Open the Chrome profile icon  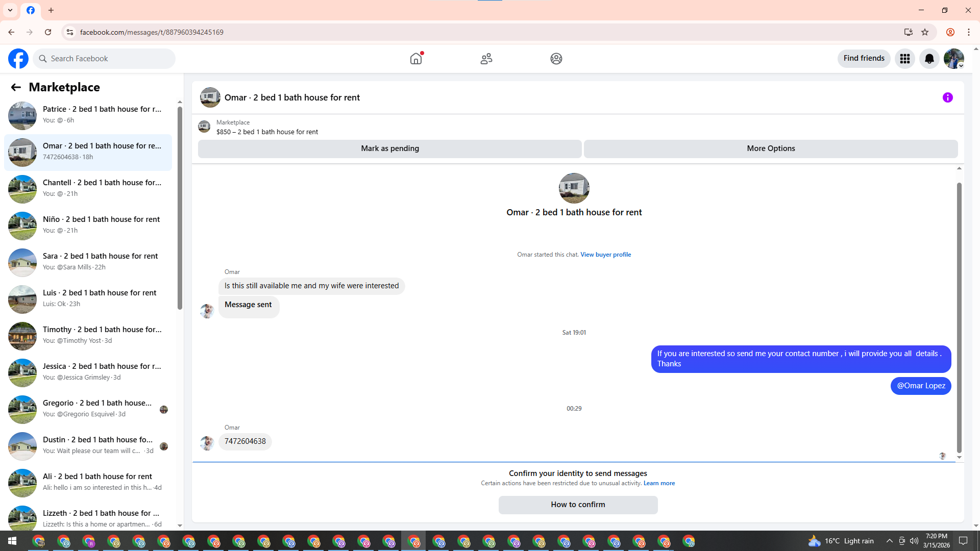[950, 32]
